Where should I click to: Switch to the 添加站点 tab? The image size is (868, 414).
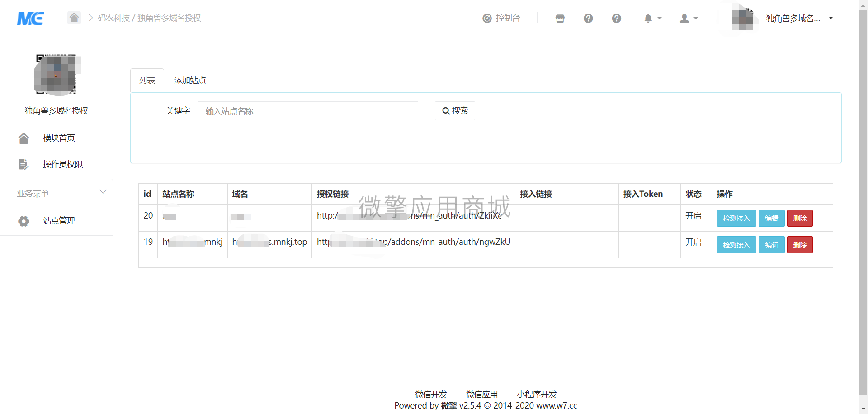190,81
